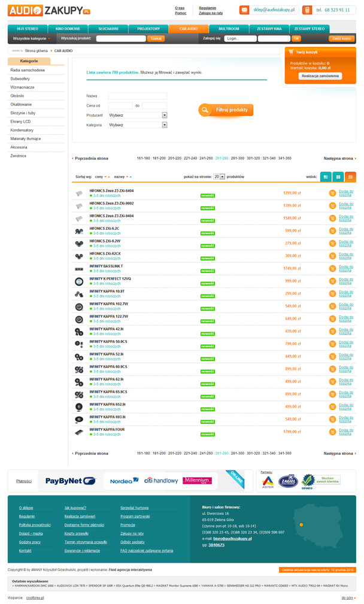The image size is (364, 604).
Task: Open the products-per-page dropdown
Action: (x=220, y=177)
